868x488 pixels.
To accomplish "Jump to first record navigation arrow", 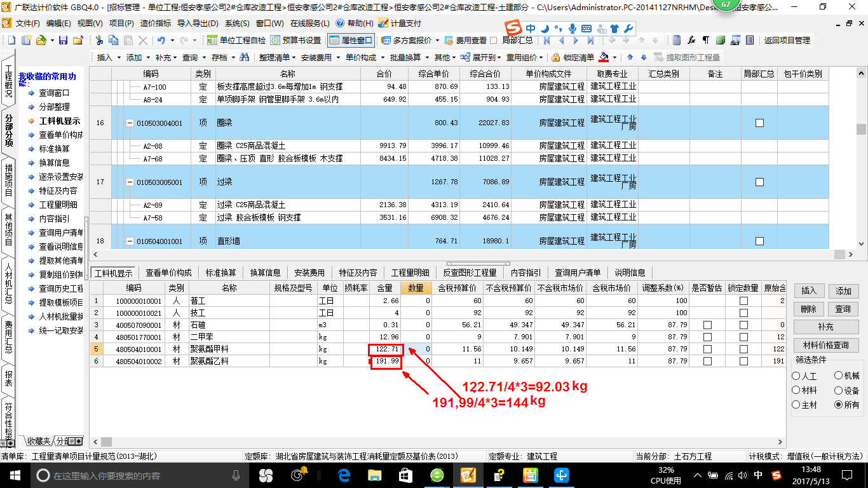I will [x=546, y=40].
